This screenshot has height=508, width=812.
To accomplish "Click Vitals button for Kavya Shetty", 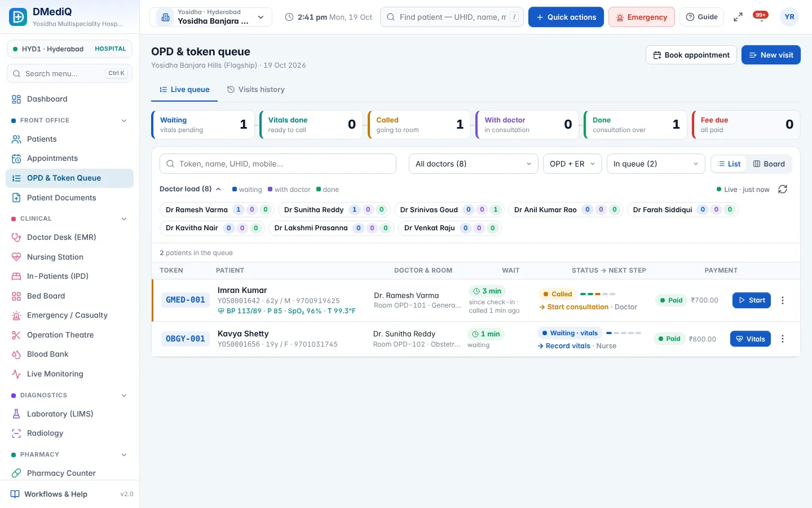I will point(751,339).
